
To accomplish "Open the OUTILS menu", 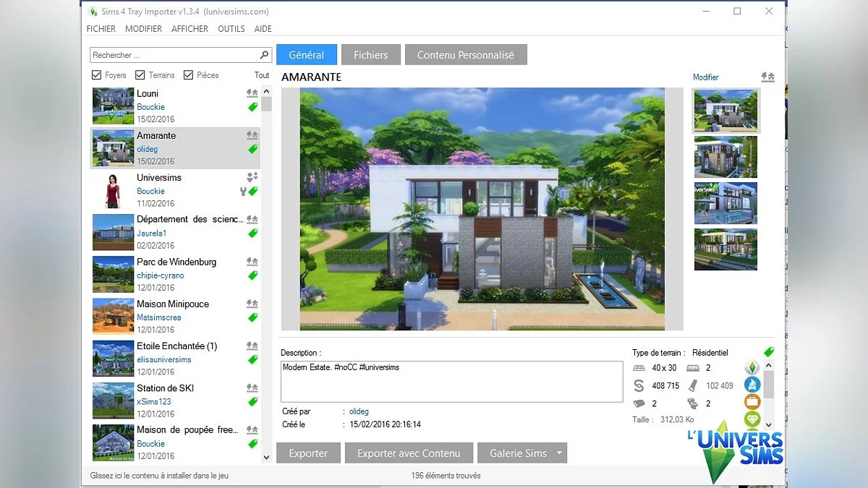I will 231,29.
